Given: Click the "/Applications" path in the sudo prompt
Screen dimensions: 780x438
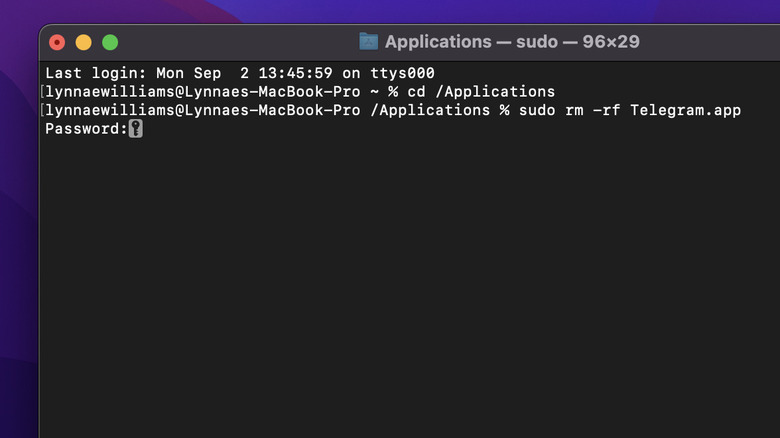Looking at the screenshot, I should [x=430, y=110].
